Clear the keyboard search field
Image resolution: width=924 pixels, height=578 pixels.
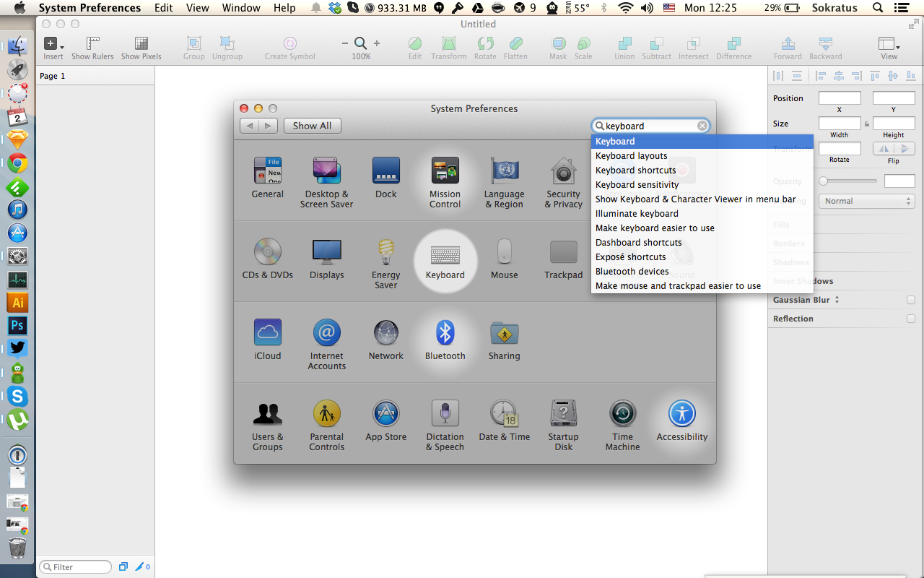point(702,126)
